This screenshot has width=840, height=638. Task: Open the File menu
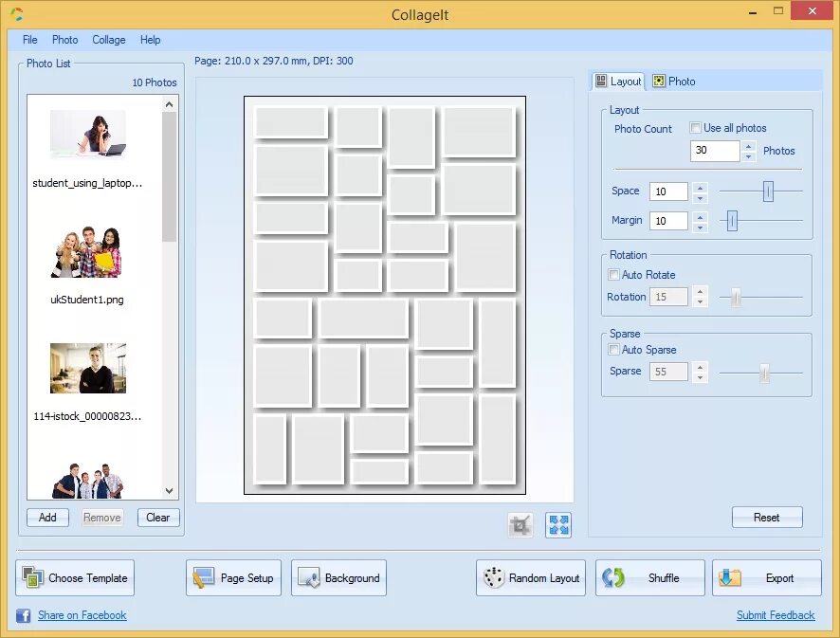30,40
